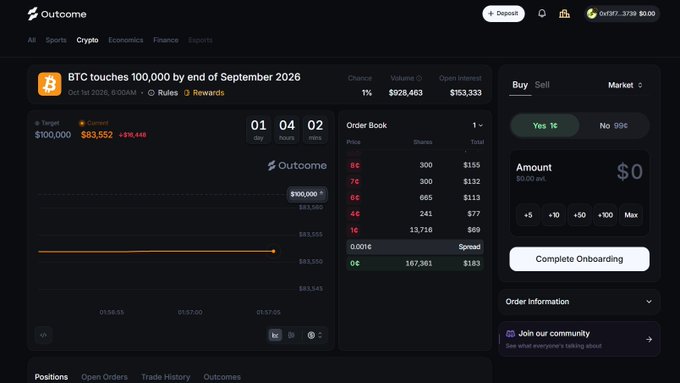Select the No 99¢ outcome
The image size is (680, 383).
click(x=614, y=125)
